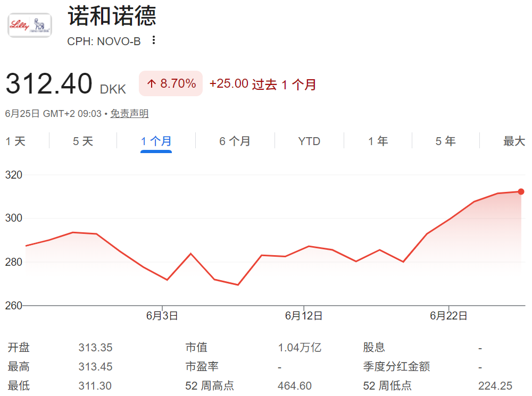Click the 280 y-axis label
532x396 pixels.
tap(14, 262)
